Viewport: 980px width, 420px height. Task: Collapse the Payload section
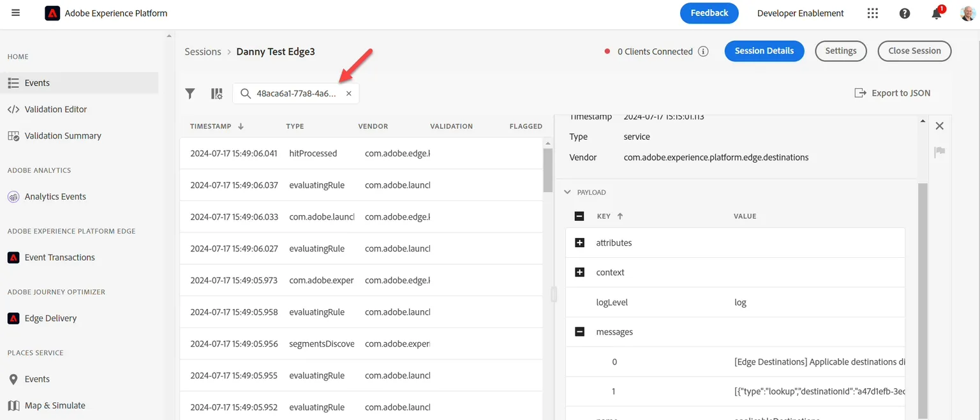tap(568, 192)
